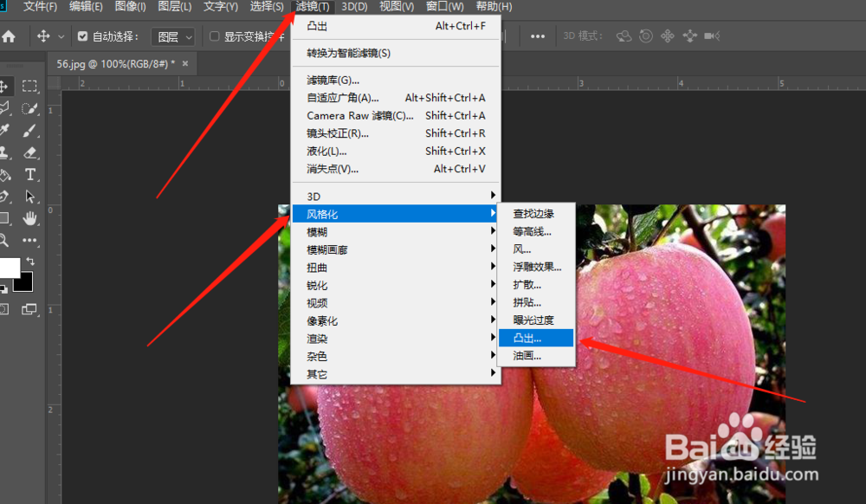This screenshot has height=504, width=866.
Task: Click the 3D orbit rotate icon
Action: (x=624, y=36)
